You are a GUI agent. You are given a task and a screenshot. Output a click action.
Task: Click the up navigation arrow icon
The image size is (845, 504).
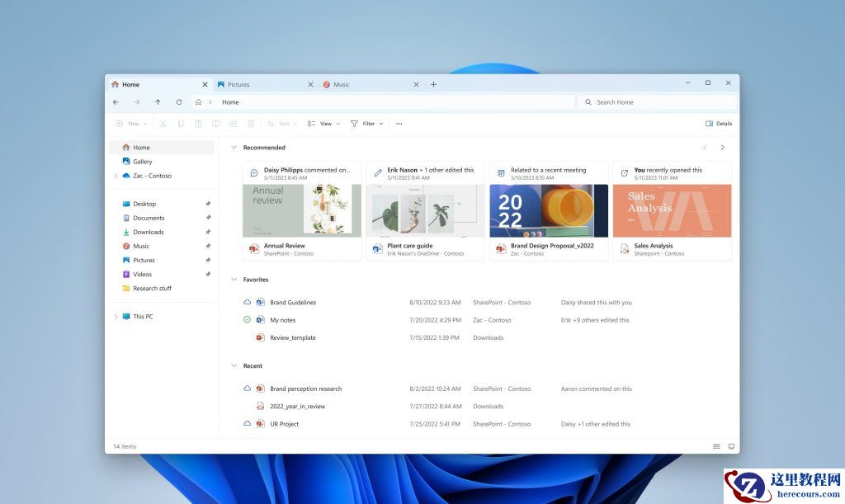click(158, 101)
